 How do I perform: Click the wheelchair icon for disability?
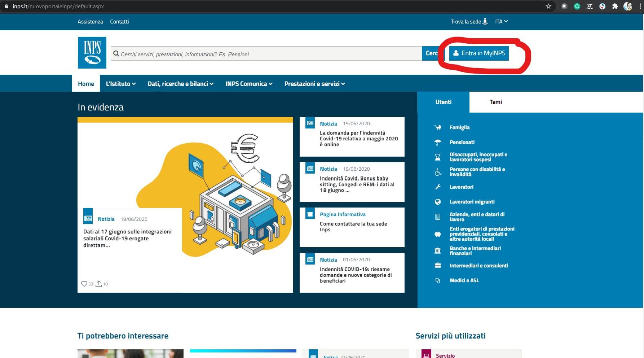pos(438,172)
